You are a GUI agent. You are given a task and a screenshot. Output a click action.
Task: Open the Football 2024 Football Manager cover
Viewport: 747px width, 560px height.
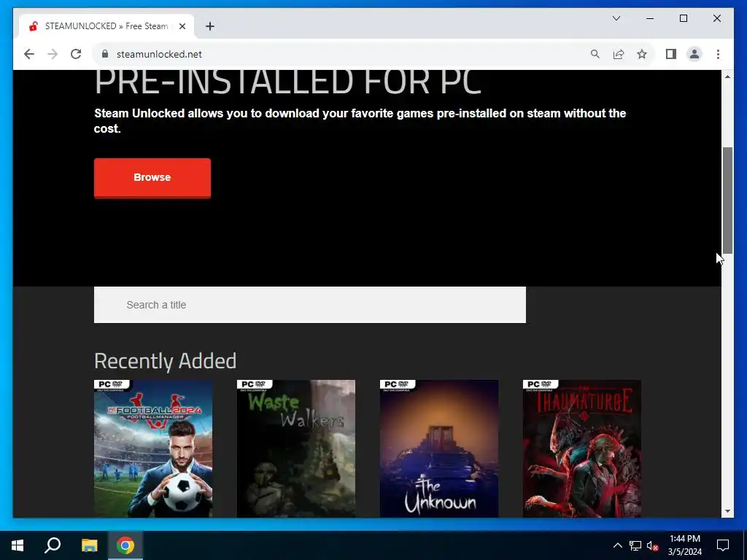click(x=153, y=448)
